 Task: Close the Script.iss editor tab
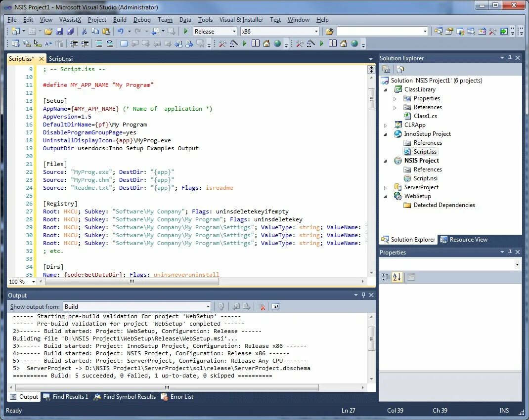point(41,59)
